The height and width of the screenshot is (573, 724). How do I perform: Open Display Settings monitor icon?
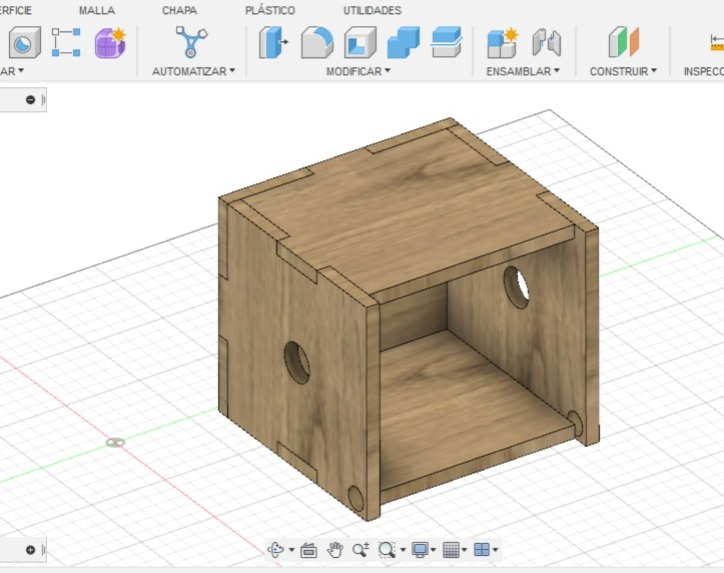pos(420,549)
